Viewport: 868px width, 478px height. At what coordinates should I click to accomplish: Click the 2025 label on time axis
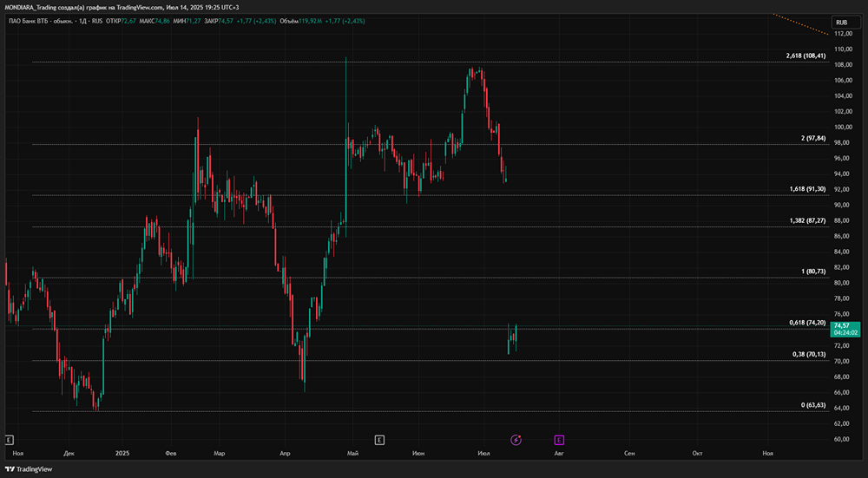[122, 453]
